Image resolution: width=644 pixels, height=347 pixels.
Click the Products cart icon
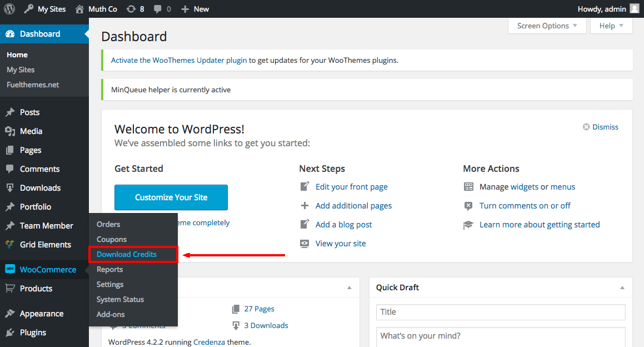[10, 288]
